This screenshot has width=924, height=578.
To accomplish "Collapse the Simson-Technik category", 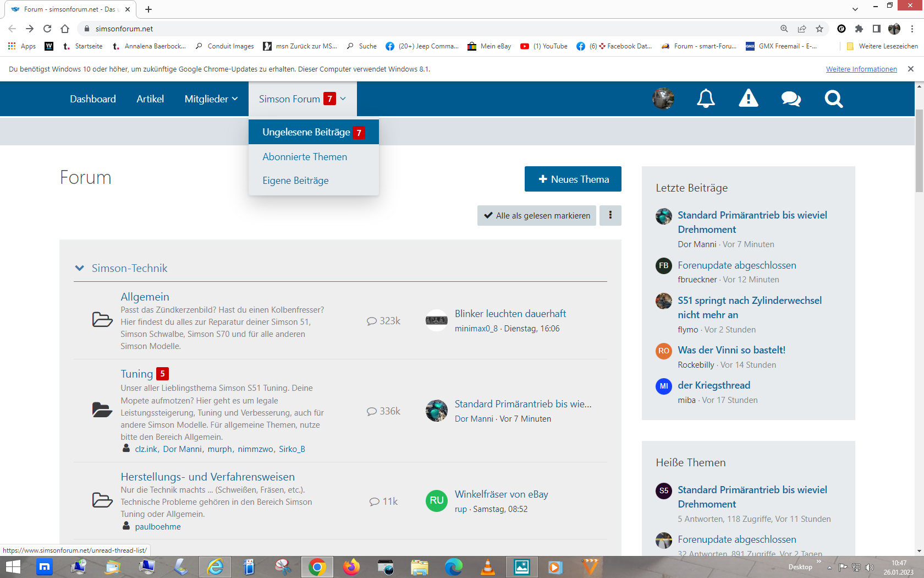I will 80,268.
